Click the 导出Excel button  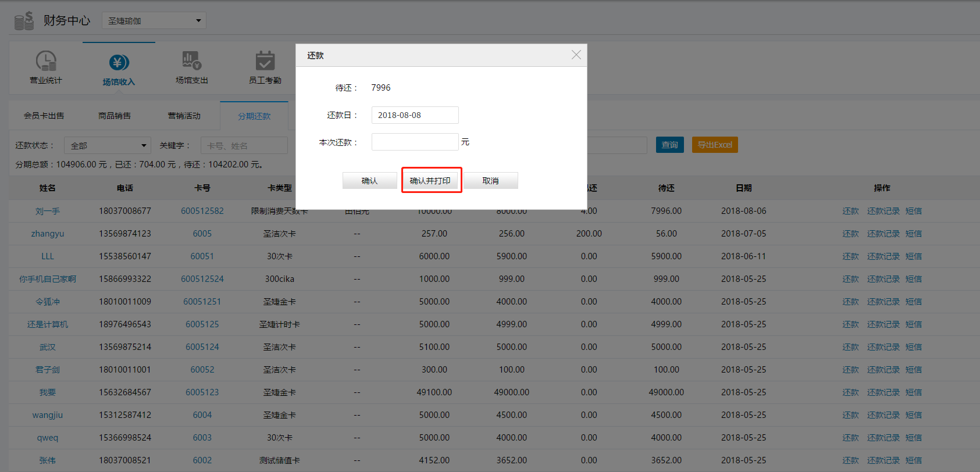[715, 145]
